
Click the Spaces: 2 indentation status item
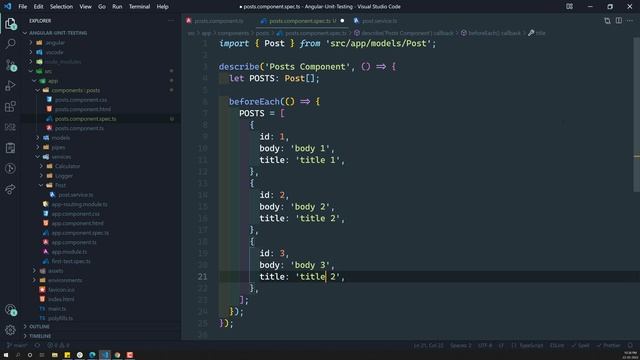coord(461,345)
